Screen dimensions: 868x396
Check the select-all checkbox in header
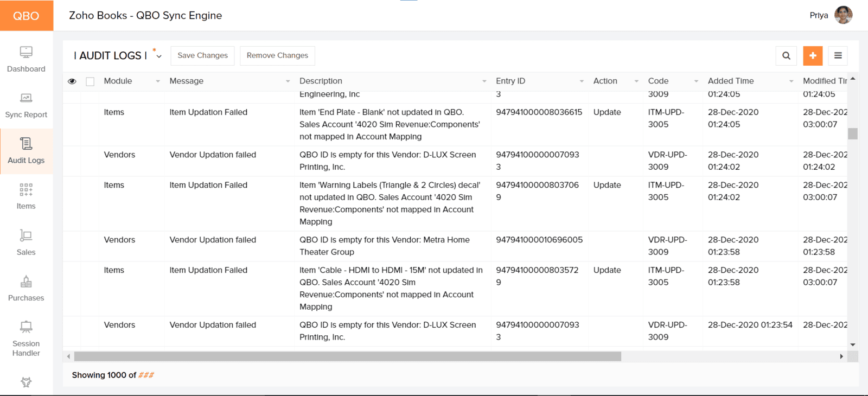click(90, 81)
